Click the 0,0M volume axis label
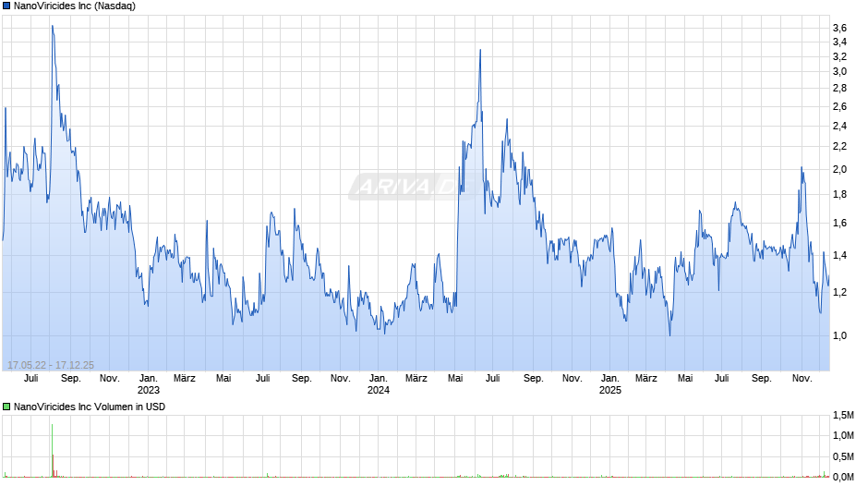 point(844,477)
